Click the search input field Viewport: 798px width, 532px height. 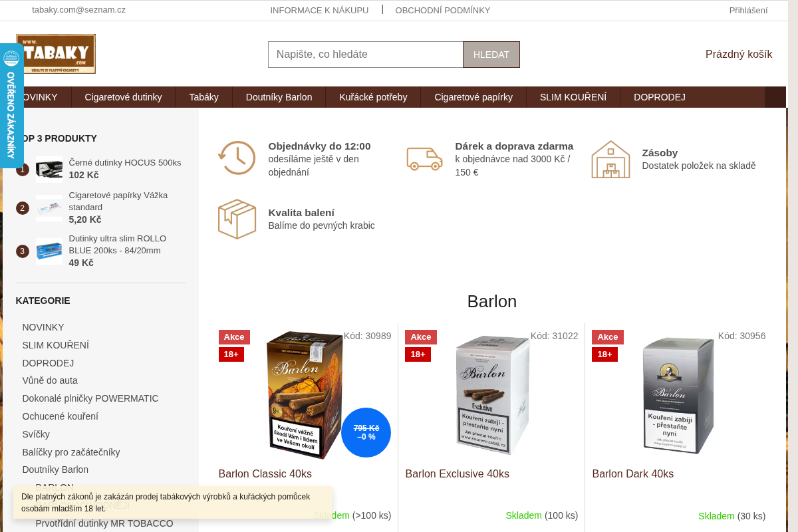click(366, 55)
